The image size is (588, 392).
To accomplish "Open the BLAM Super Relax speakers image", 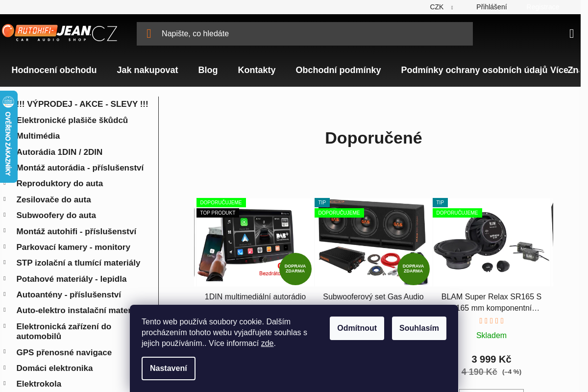I will [491, 243].
